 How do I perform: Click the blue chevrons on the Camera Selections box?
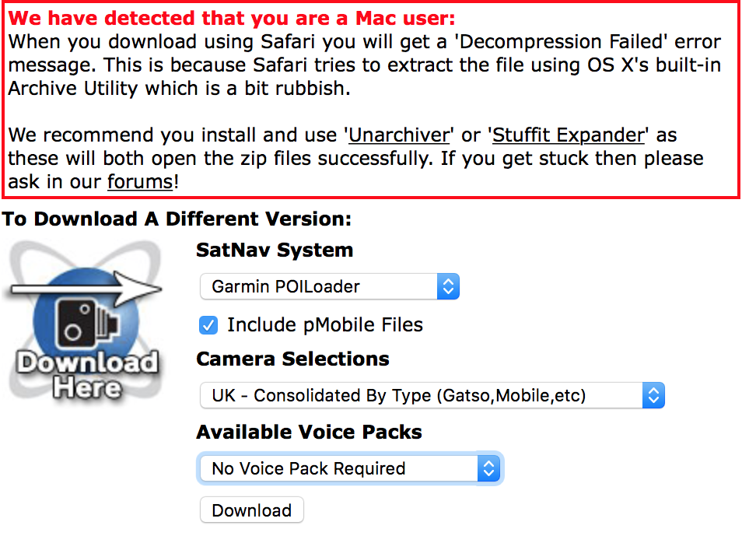pyautogui.click(x=653, y=395)
